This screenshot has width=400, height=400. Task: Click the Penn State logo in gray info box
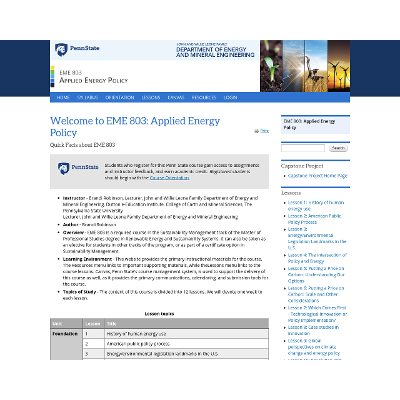pyautogui.click(x=78, y=168)
